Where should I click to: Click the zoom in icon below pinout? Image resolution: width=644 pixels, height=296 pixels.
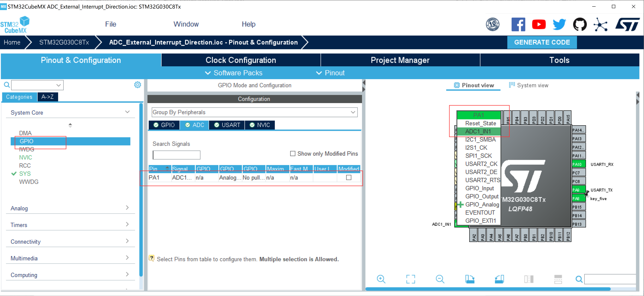click(x=381, y=279)
